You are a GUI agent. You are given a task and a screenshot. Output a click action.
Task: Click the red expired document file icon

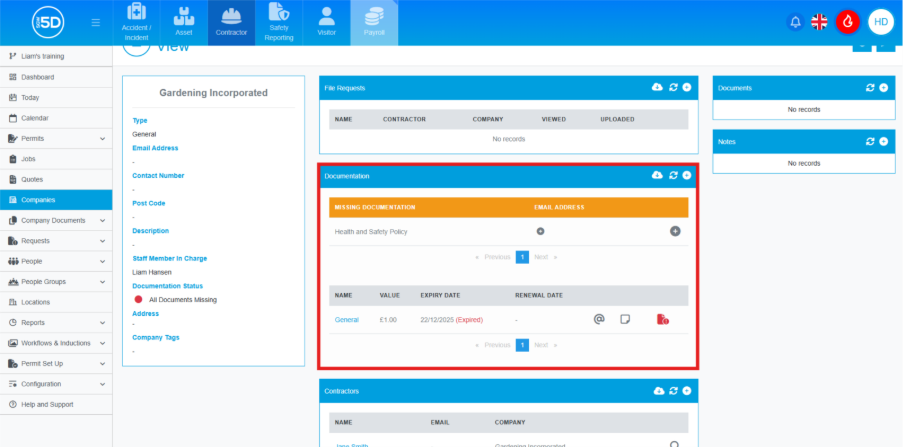662,319
